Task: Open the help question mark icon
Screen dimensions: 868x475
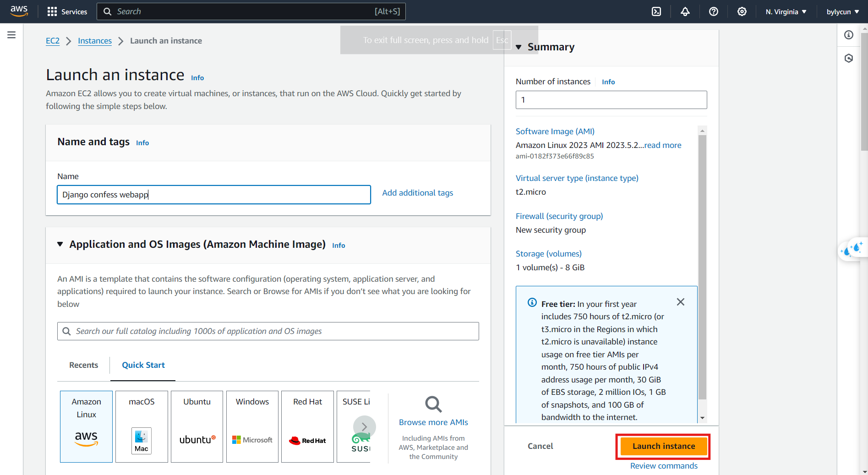Action: 713,11
